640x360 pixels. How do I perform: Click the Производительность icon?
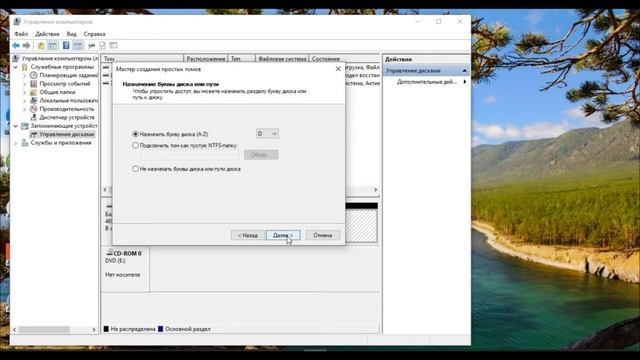[x=33, y=109]
